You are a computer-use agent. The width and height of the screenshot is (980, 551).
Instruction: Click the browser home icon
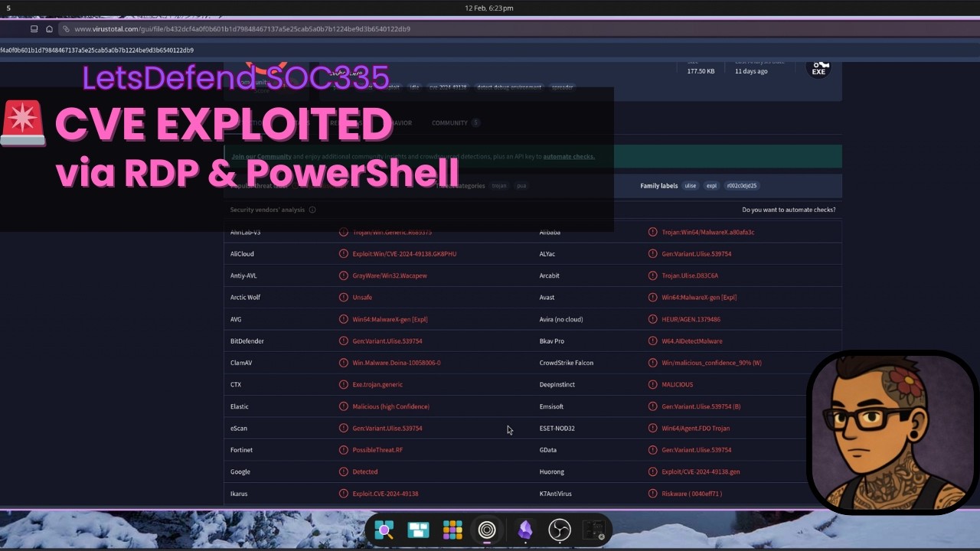click(x=49, y=29)
